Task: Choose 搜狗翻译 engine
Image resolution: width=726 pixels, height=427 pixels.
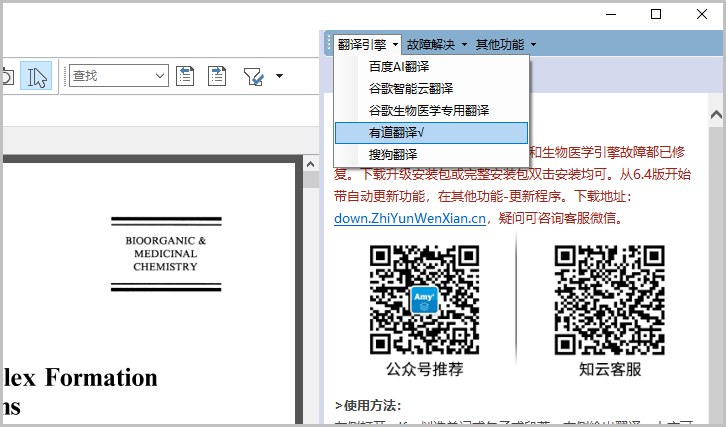Action: (x=431, y=154)
